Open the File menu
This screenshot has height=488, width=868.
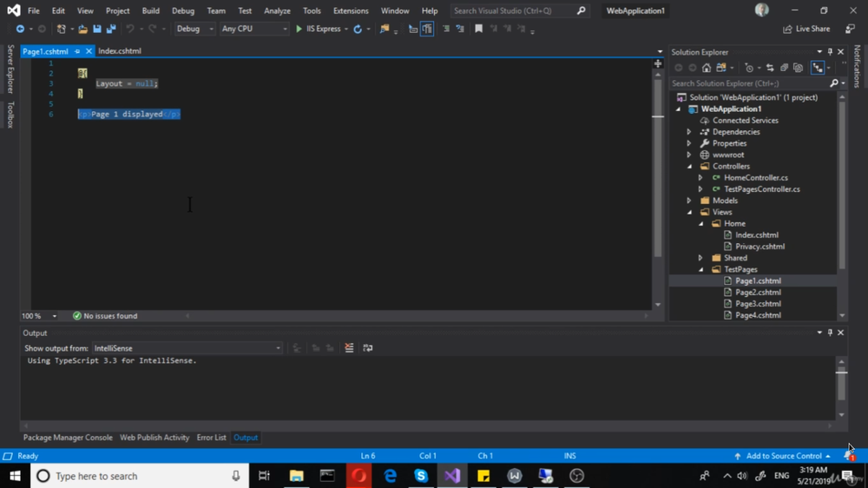click(33, 10)
